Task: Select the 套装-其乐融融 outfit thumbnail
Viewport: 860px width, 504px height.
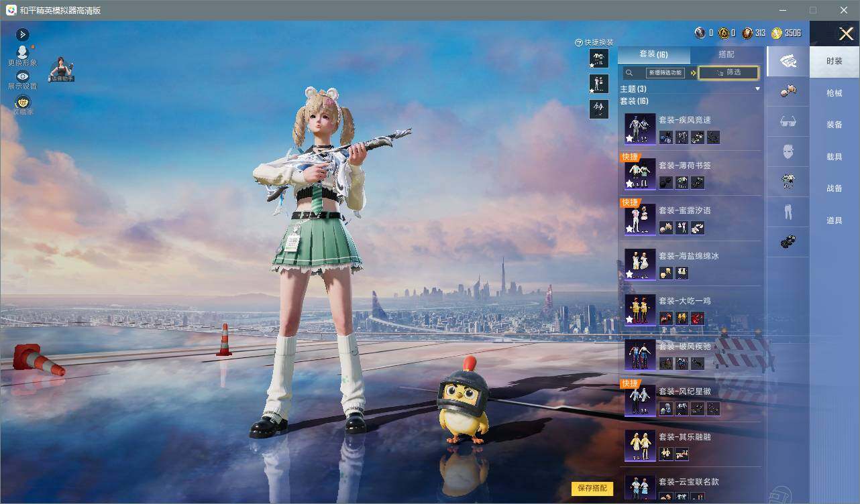Action: coord(640,446)
